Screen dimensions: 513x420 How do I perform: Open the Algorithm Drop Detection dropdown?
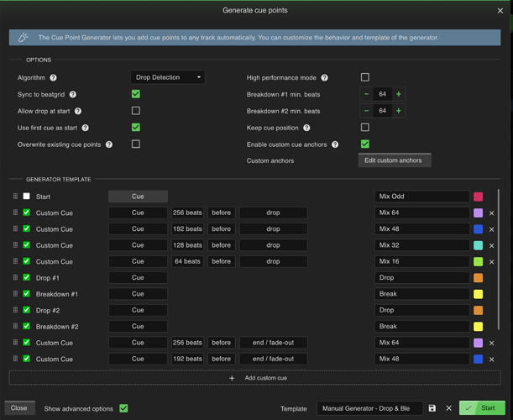(168, 77)
